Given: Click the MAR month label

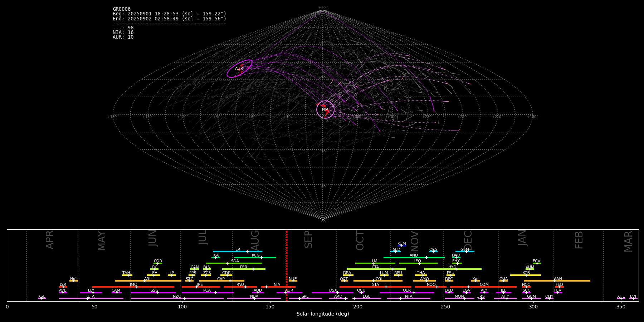Looking at the screenshot, I should coord(628,241).
